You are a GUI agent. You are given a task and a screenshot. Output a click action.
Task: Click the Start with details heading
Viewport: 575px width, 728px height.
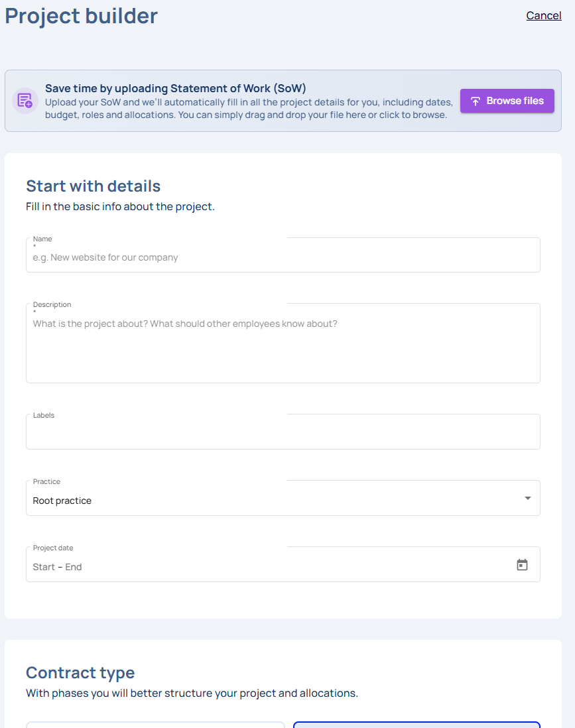(93, 186)
